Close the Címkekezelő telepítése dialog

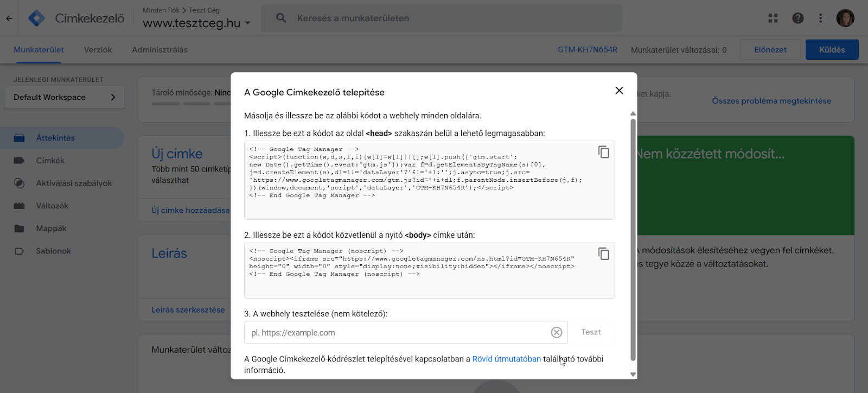(x=619, y=91)
